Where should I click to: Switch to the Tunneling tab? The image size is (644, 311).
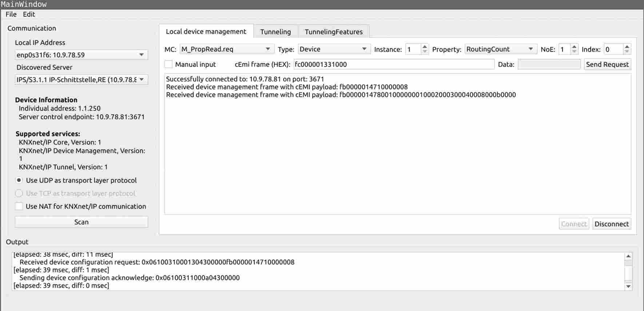tap(275, 32)
